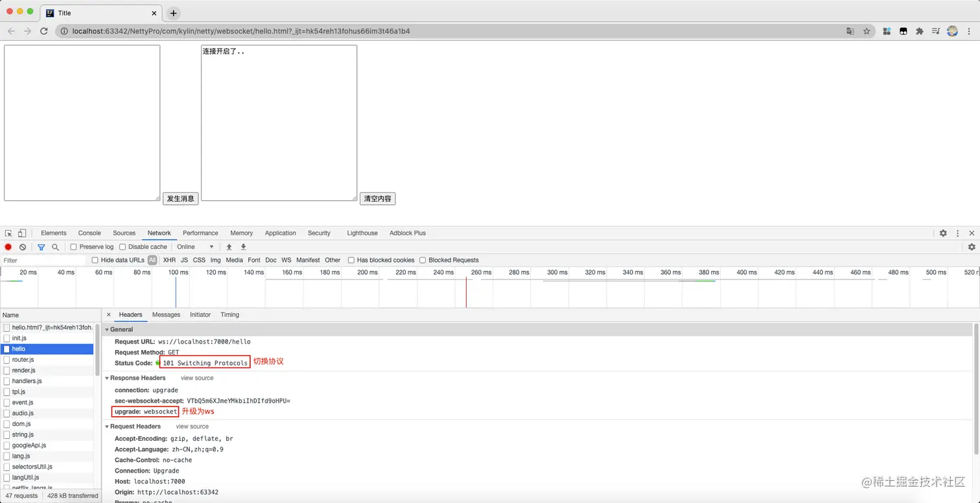Screen dimensions: 980x503
Task: Click the browser back arrow
Action: [x=11, y=31]
